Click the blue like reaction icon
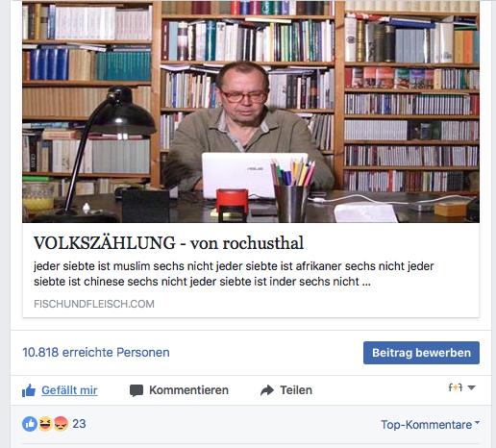The width and height of the screenshot is (496, 448). [30, 424]
